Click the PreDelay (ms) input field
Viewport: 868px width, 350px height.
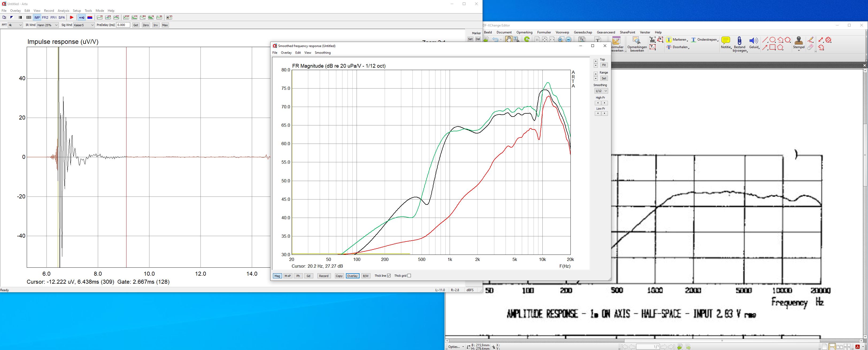click(x=123, y=25)
